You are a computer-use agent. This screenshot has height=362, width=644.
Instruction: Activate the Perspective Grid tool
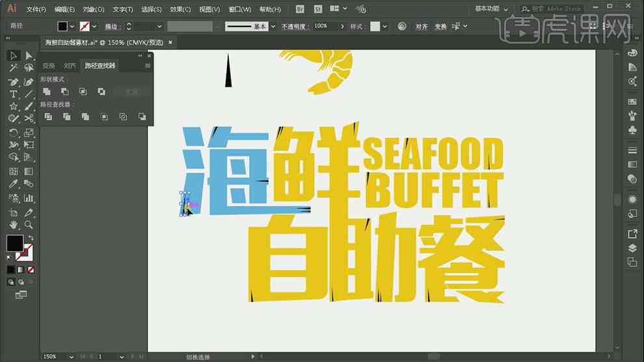coord(29,158)
